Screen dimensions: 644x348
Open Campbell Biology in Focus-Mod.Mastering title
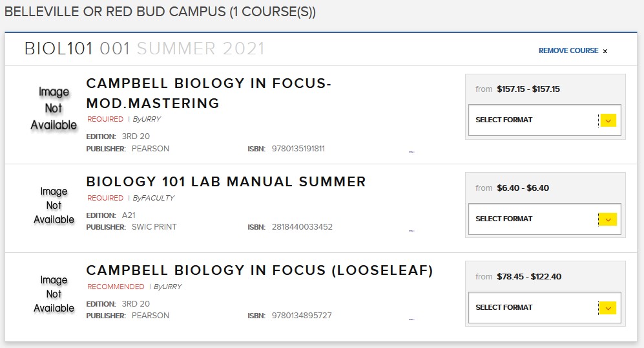[209, 93]
